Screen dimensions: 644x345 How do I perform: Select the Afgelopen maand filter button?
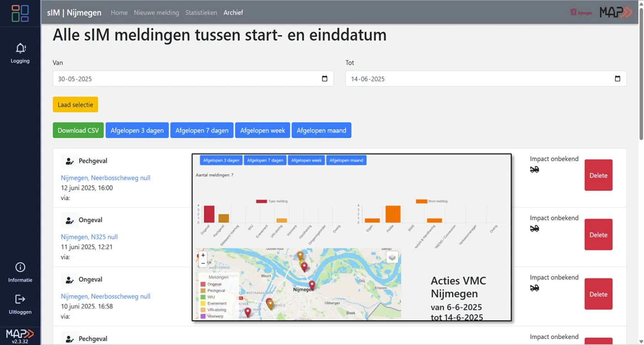[x=321, y=130]
